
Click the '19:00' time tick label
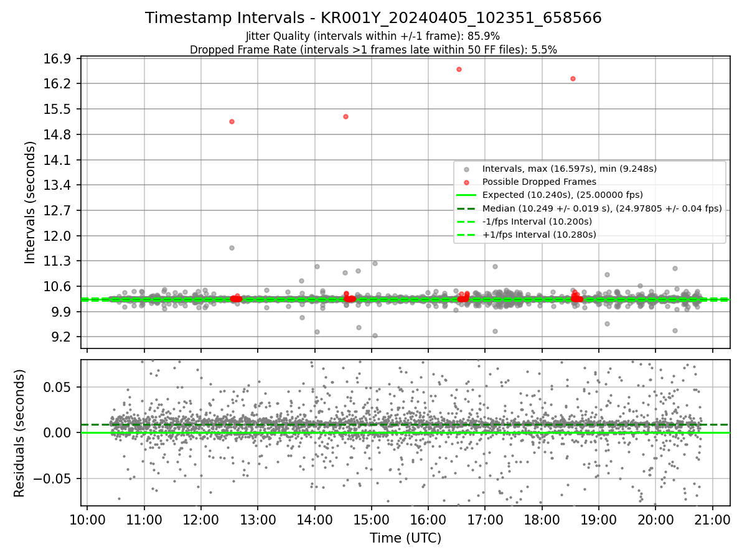[x=599, y=519]
